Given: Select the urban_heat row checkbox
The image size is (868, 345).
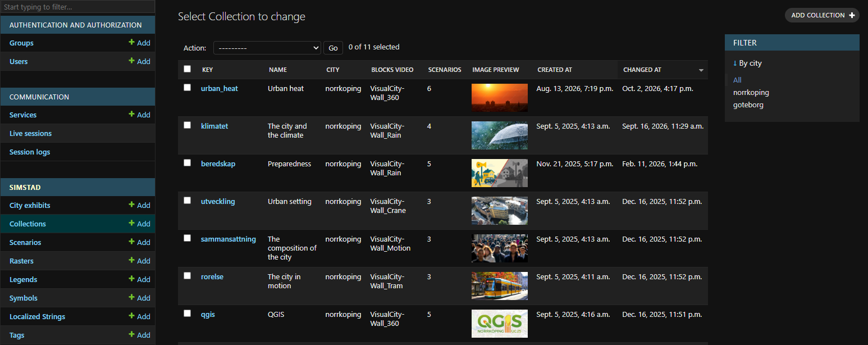Looking at the screenshot, I should [188, 88].
